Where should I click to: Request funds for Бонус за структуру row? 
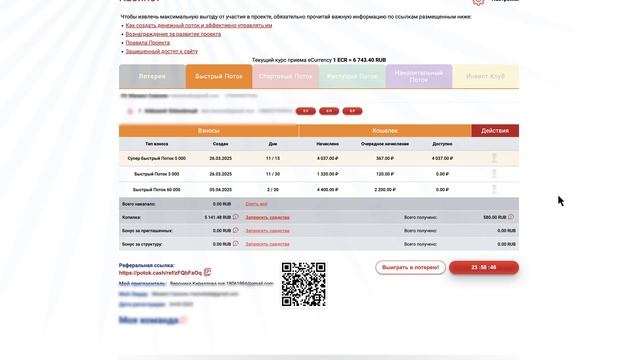pos(267,244)
